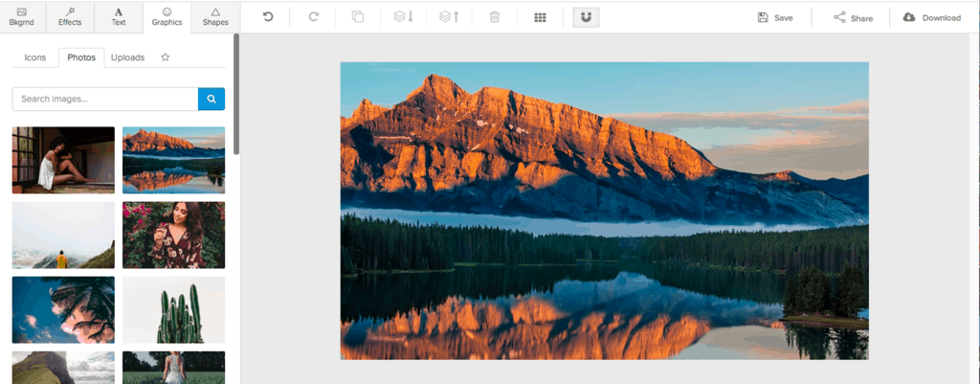Select the palm leaves and sky photo
Image resolution: width=980 pixels, height=384 pixels.
[63, 309]
